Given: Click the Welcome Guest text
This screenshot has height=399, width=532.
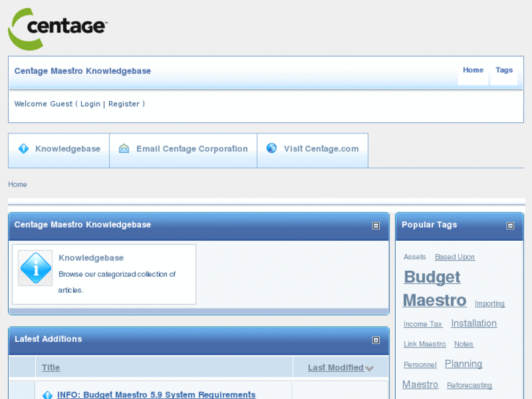Looking at the screenshot, I should coord(43,104).
